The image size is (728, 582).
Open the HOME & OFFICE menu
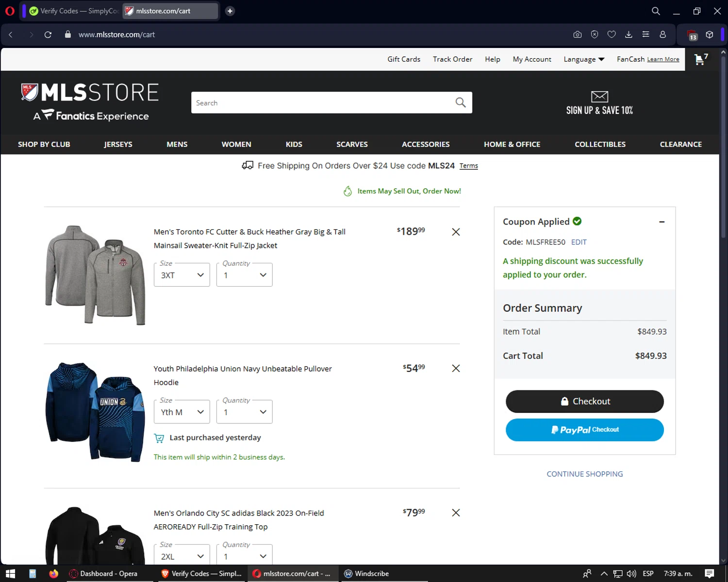pos(512,144)
